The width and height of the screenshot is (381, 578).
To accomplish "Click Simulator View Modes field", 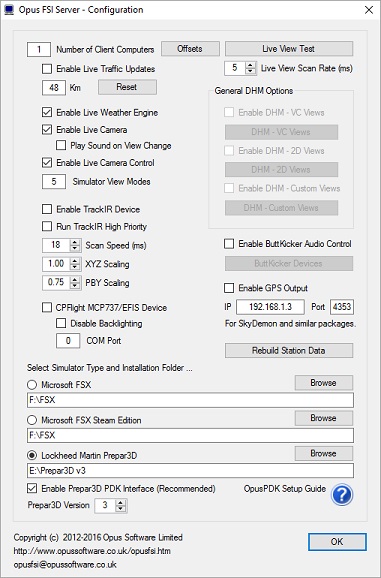I will click(54, 181).
